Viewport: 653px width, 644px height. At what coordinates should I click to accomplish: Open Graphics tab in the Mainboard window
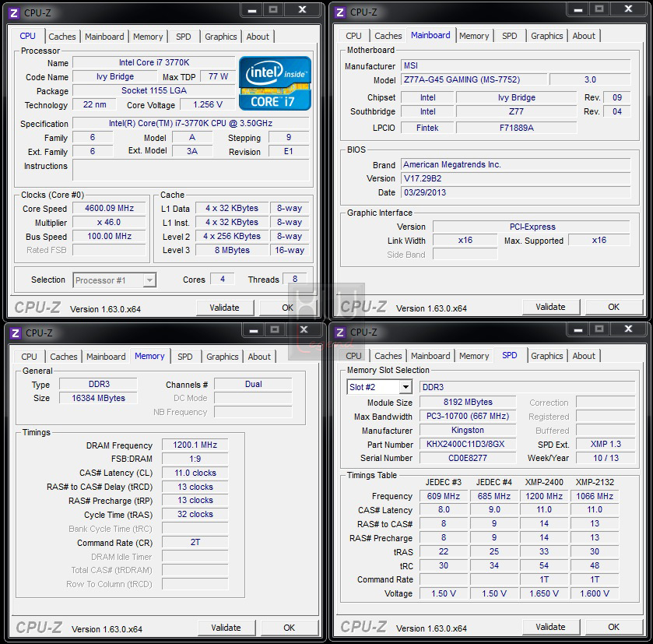[x=547, y=36]
